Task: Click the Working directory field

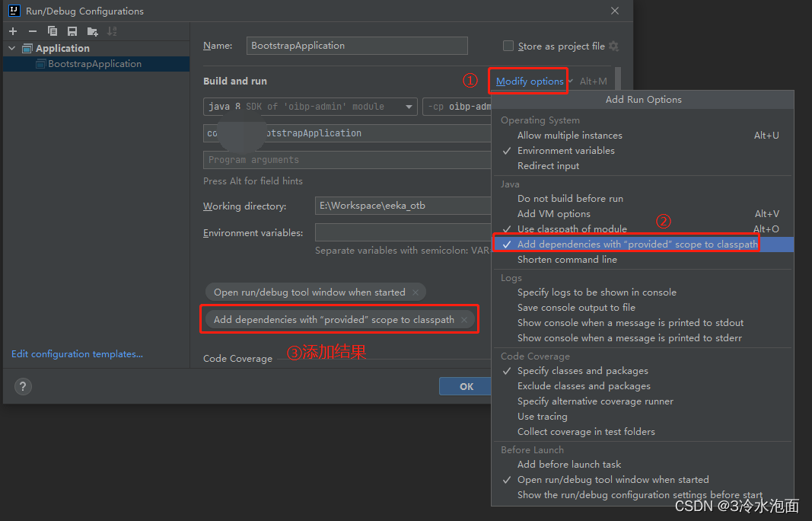Action: [403, 206]
